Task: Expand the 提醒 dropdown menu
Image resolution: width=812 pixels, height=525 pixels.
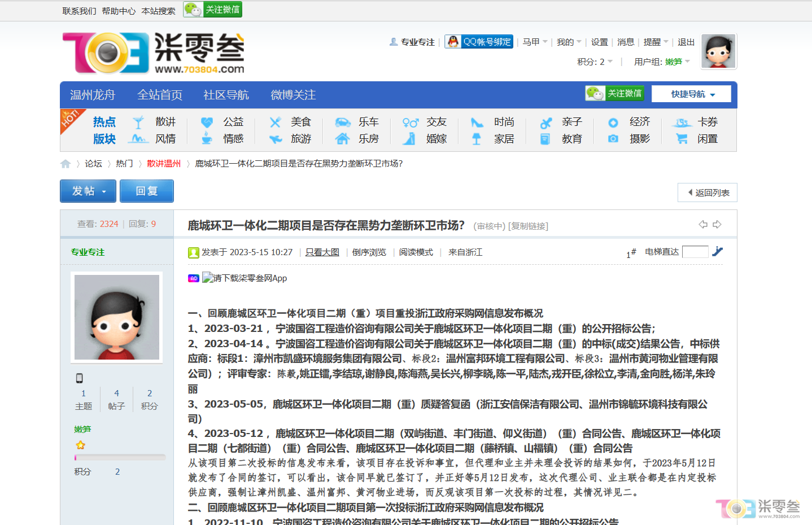Action: (x=656, y=42)
